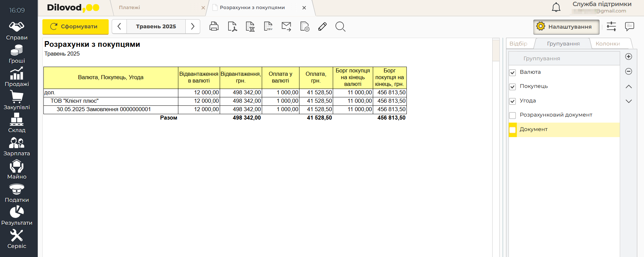Send the report by email
The height and width of the screenshot is (257, 644).
point(286,27)
